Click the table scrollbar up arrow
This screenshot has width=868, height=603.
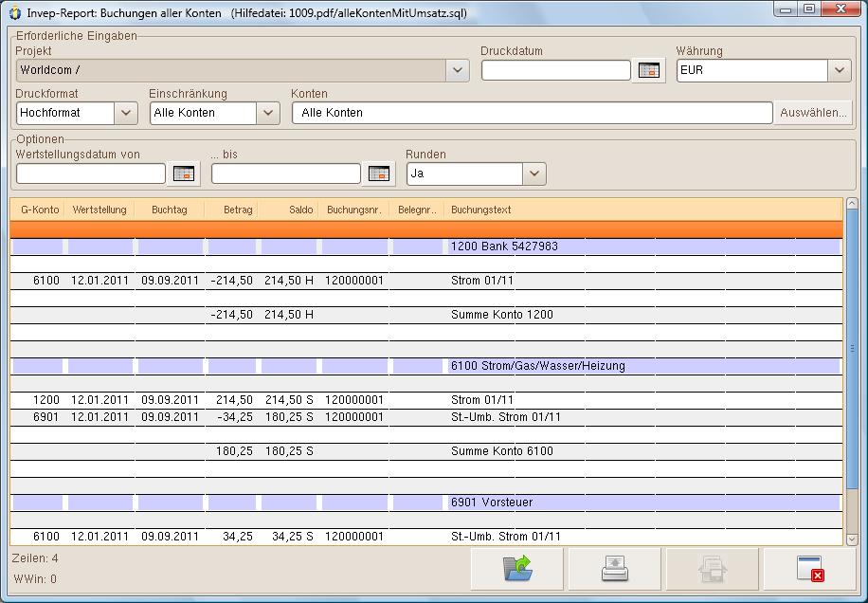click(x=852, y=204)
